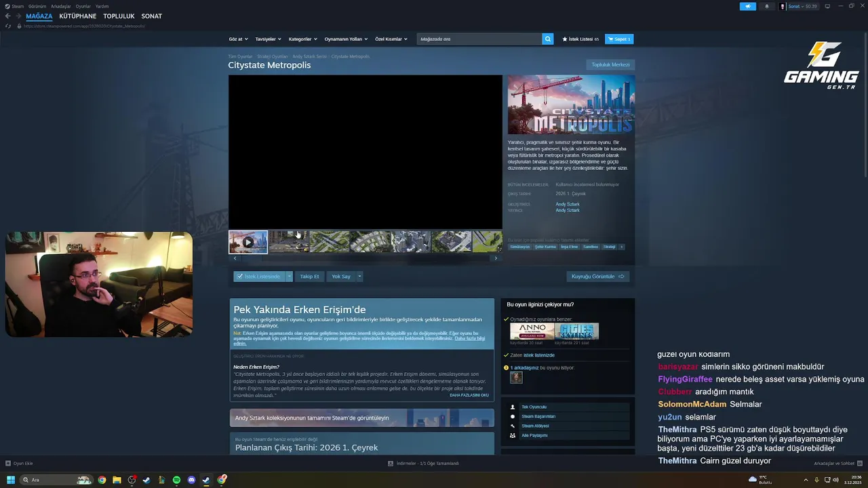Image resolution: width=868 pixels, height=488 pixels.
Task: Open the Yardım menu
Action: 102,6
